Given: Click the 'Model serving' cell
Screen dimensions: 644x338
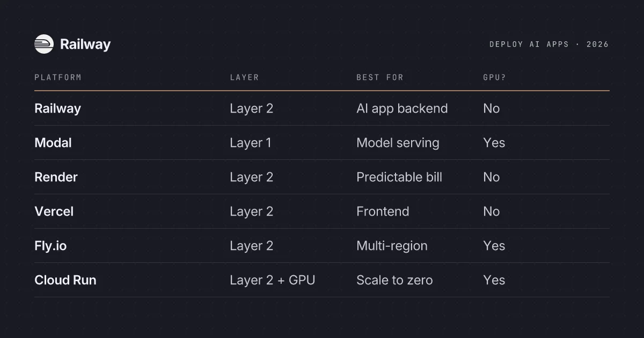Looking at the screenshot, I should pos(398,143).
